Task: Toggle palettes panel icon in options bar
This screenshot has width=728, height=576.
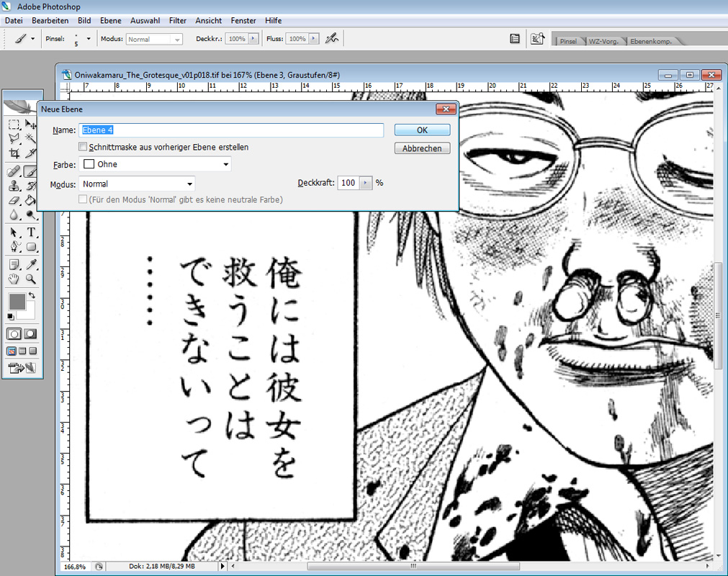Action: click(514, 39)
